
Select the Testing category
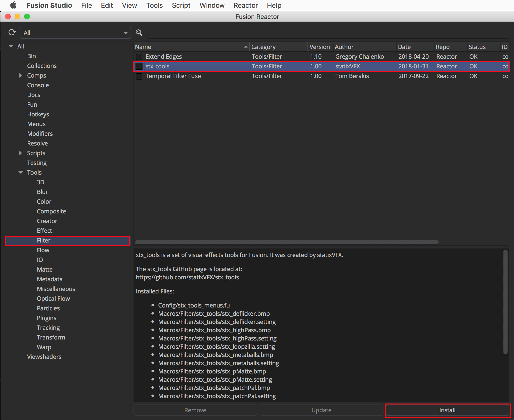tap(37, 163)
